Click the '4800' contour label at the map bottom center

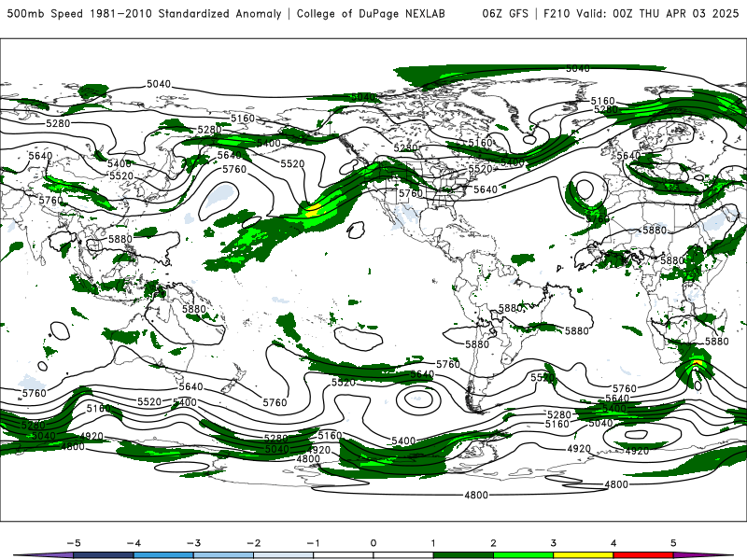click(x=476, y=496)
